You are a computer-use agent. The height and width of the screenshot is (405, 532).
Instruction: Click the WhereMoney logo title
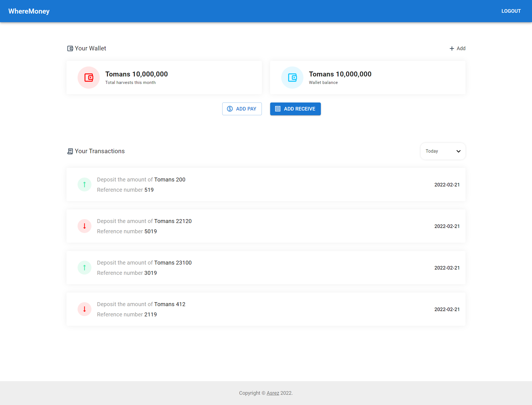(x=29, y=11)
